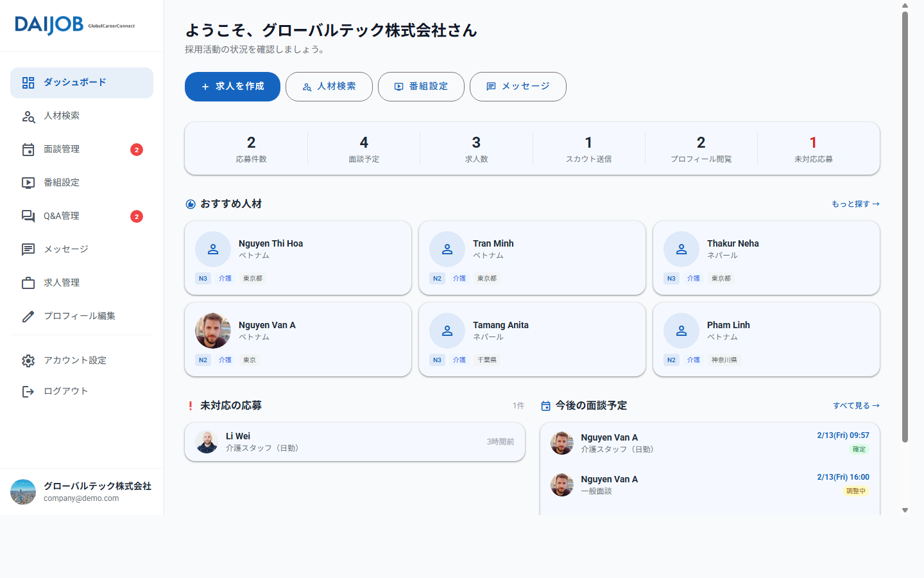
Task: Select the 求人管理 briefcase icon
Action: [x=28, y=283]
